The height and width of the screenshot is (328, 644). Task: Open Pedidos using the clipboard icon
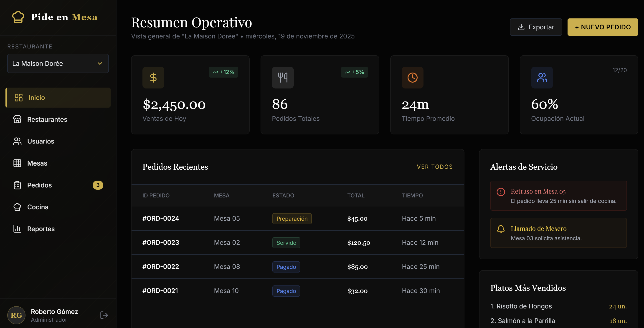(x=17, y=185)
